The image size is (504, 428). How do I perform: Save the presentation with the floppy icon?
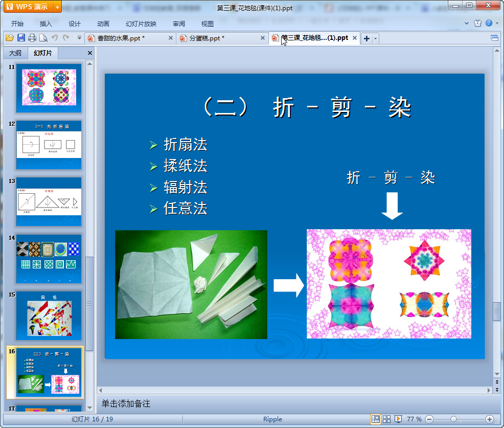[21, 38]
